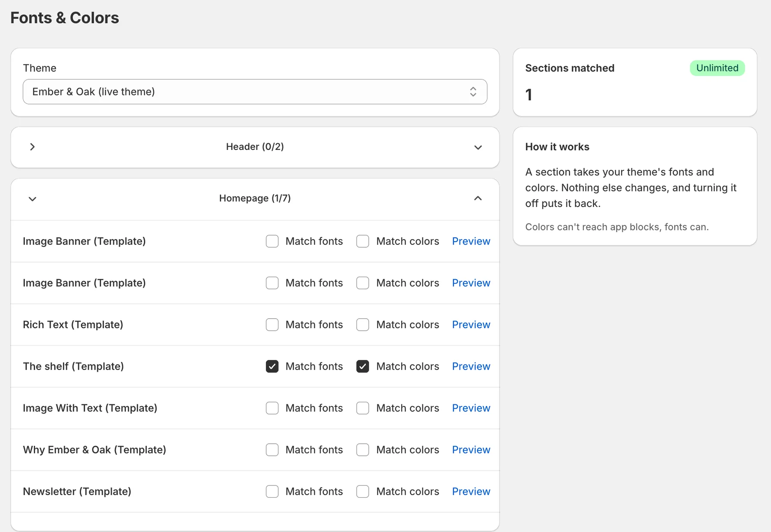
Task: Click the Rich Text (Template) row label
Action: pyautogui.click(x=73, y=325)
